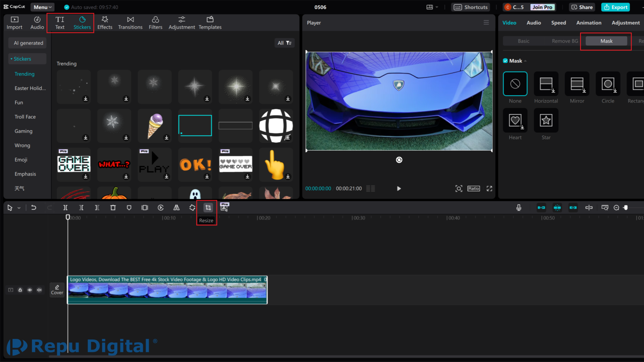Click the Share button
Image resolution: width=644 pixels, height=362 pixels.
coord(582,7)
